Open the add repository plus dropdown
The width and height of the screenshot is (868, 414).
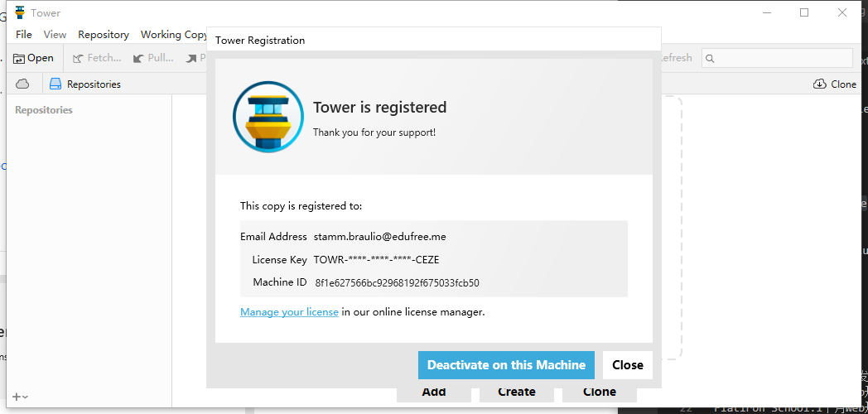(21, 397)
